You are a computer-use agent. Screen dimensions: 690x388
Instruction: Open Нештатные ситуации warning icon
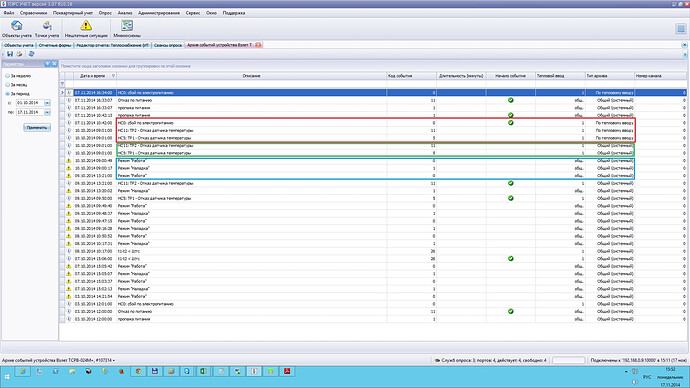coord(86,29)
